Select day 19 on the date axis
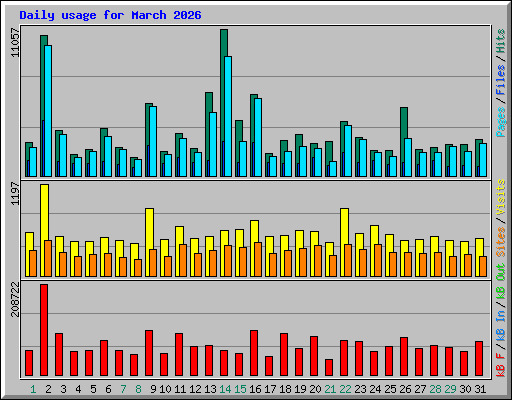The image size is (512, 400). click(300, 389)
